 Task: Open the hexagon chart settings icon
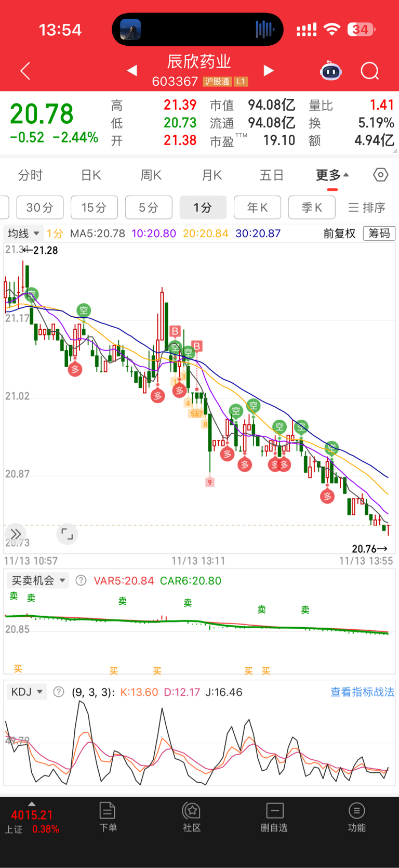[x=381, y=175]
